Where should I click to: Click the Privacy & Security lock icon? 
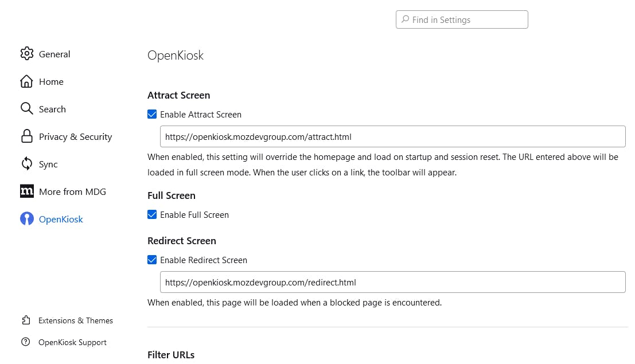tap(26, 136)
